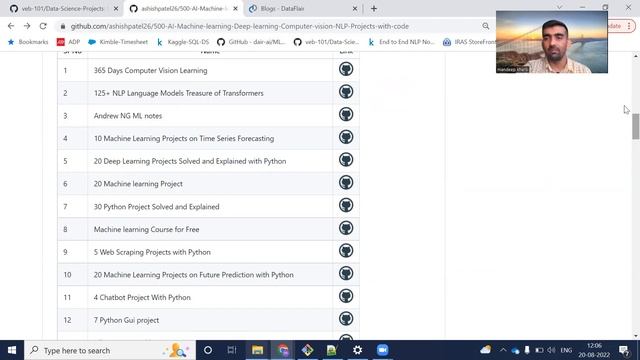Close the Blogs - DataFlair tab
Screen dimensions: 640x360
(355, 9)
